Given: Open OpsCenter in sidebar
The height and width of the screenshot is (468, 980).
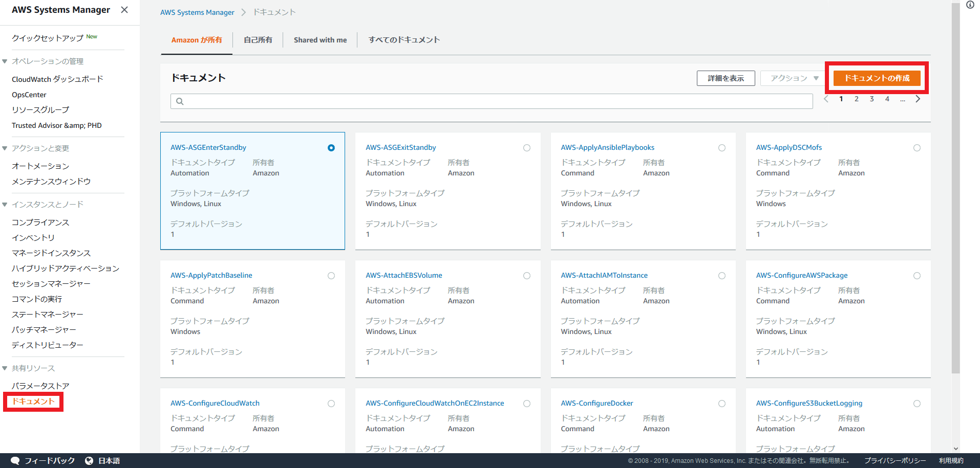Looking at the screenshot, I should [x=29, y=95].
